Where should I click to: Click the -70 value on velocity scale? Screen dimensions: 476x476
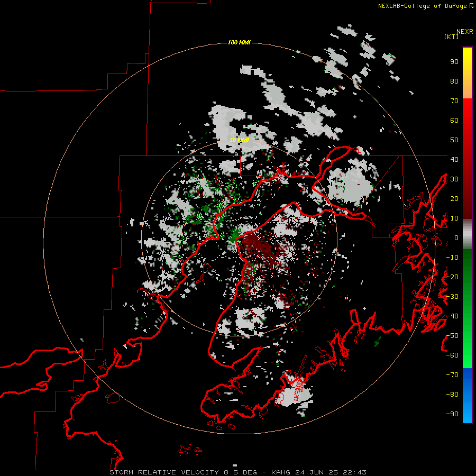[452, 375]
